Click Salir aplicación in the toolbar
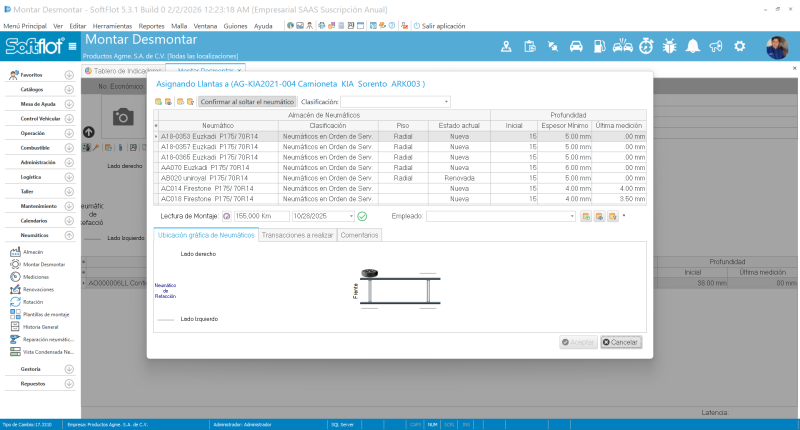 [439, 26]
